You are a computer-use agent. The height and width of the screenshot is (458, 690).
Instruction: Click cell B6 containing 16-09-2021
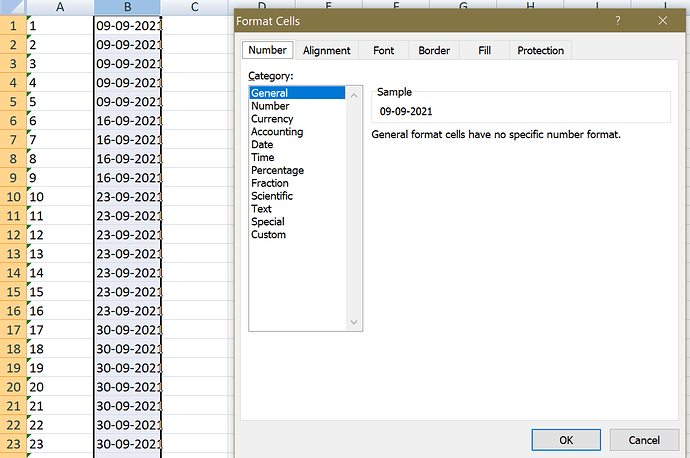click(x=128, y=121)
